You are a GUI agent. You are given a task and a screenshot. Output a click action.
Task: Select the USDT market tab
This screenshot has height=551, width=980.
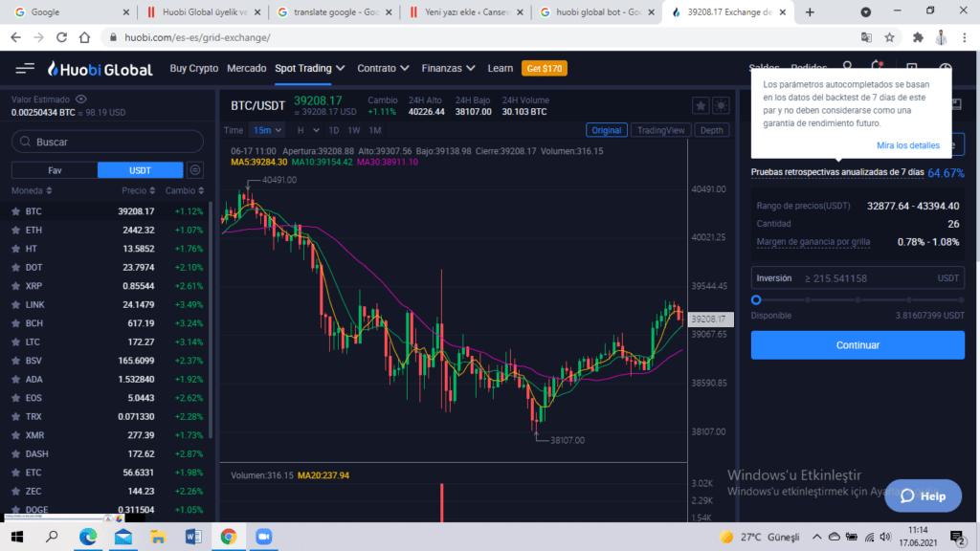(x=140, y=170)
